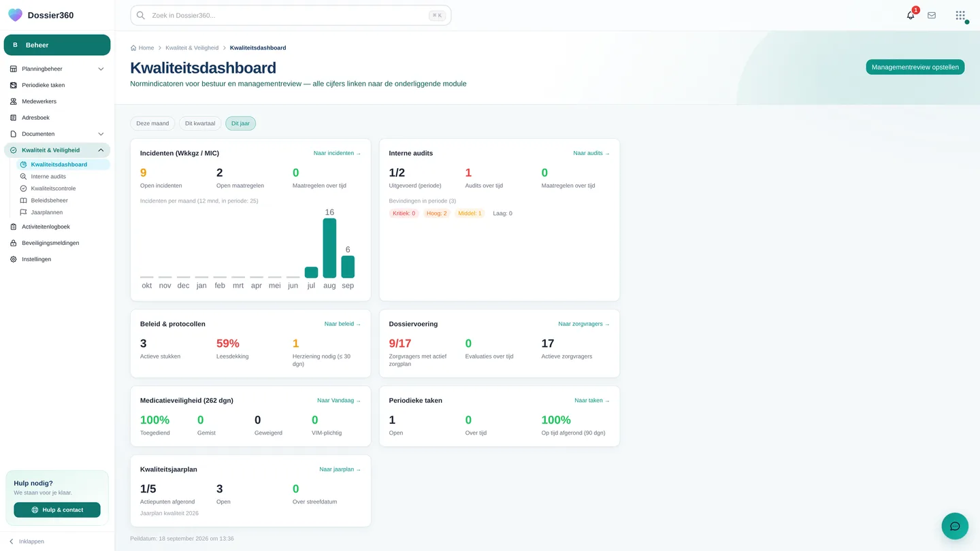The image size is (980, 551).
Task: Select the Dit kwartaal period filter
Action: pos(200,123)
